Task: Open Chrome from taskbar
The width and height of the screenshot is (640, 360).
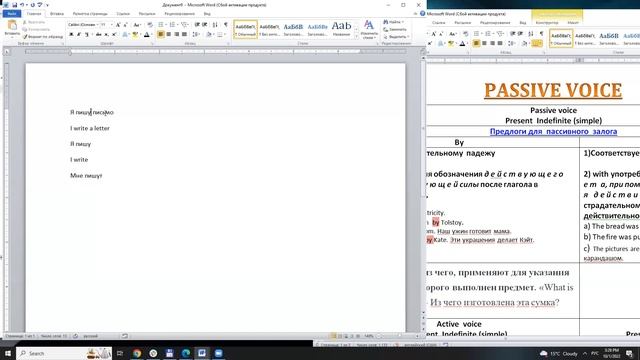Action: 137,353
